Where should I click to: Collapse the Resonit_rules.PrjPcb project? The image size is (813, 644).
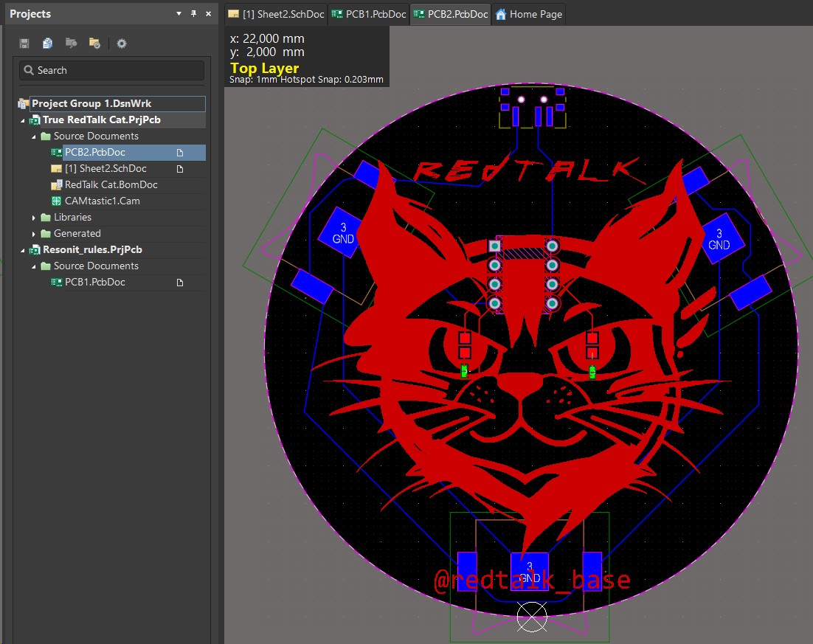pos(23,250)
